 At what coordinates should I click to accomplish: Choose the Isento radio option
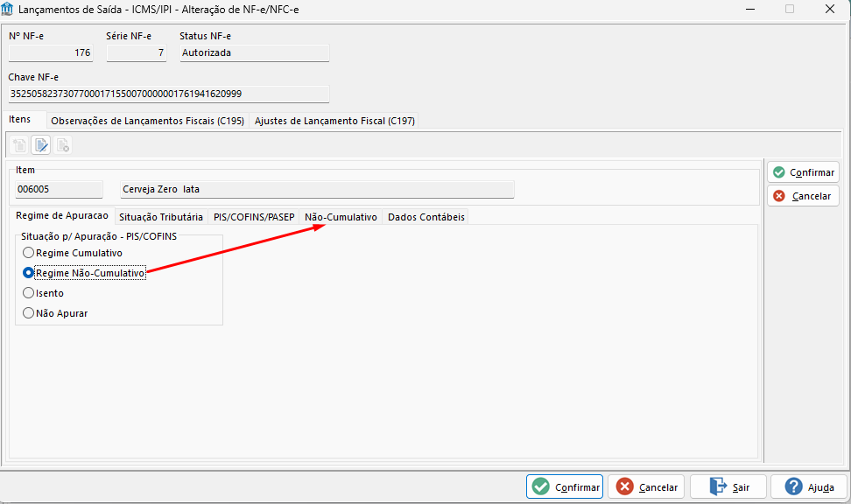(43, 293)
